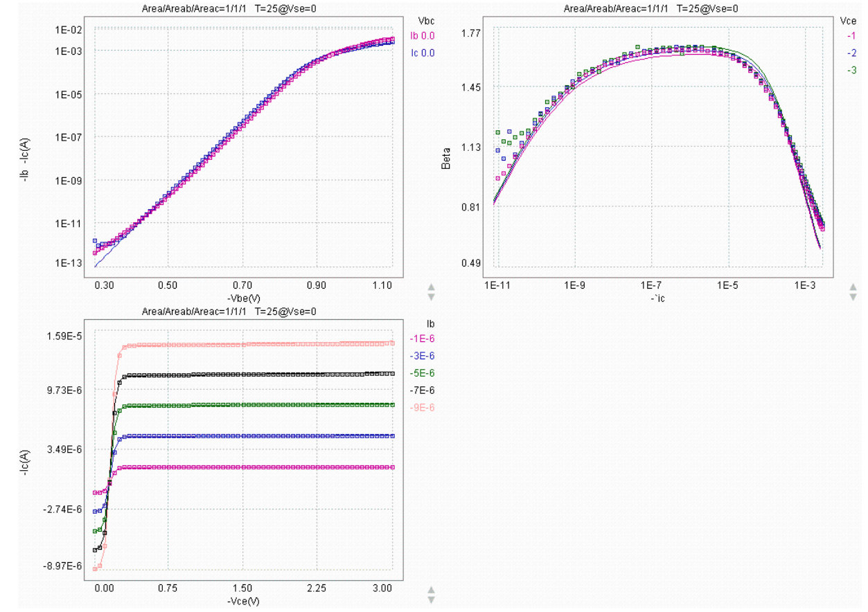Click down arrow below Ib/Ic vs Vbe plot
The image size is (868, 612).
[431, 297]
